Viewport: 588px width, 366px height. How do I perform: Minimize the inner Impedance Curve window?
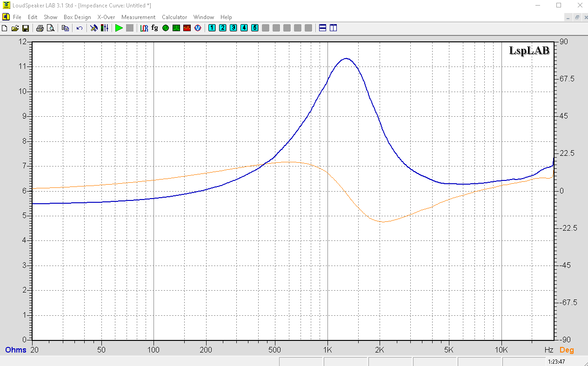568,17
